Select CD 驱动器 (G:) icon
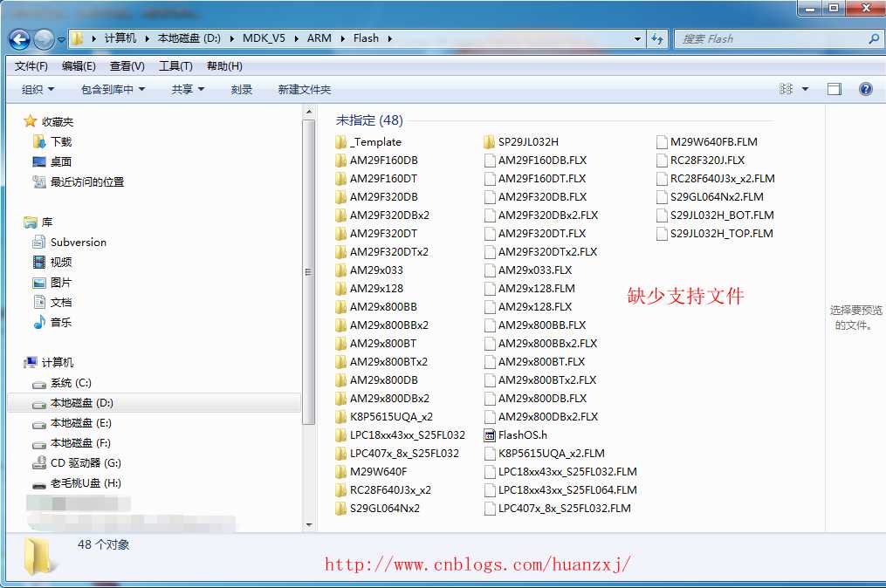 coord(39,462)
